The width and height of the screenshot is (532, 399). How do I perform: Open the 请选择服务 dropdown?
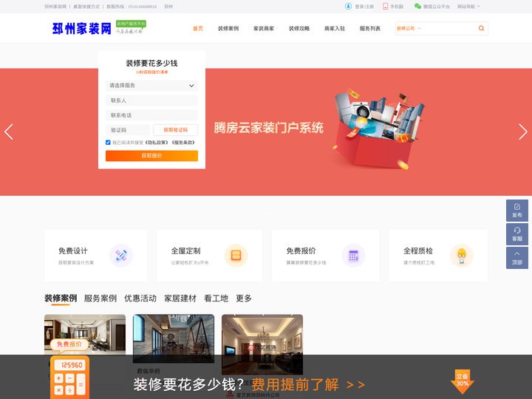click(151, 86)
